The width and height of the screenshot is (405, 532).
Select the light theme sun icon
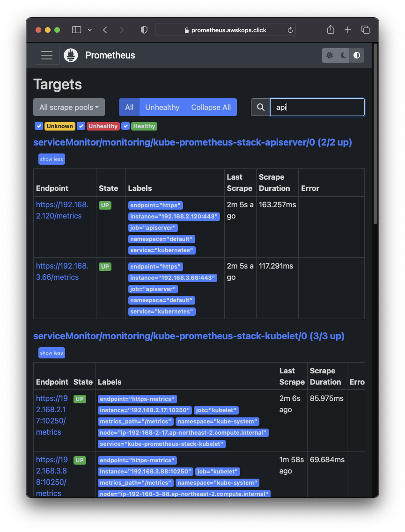tap(329, 55)
